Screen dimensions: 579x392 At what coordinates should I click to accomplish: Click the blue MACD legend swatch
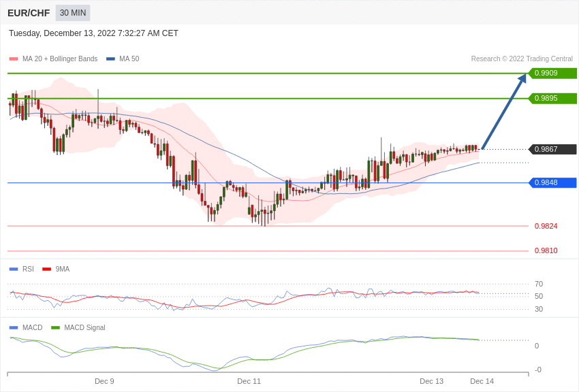[14, 327]
